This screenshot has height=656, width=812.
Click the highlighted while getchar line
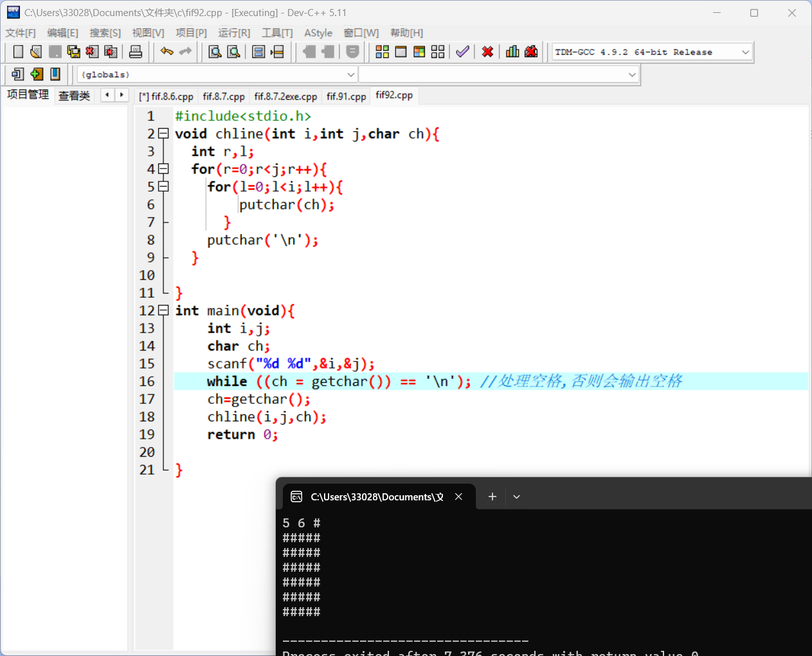pos(491,381)
